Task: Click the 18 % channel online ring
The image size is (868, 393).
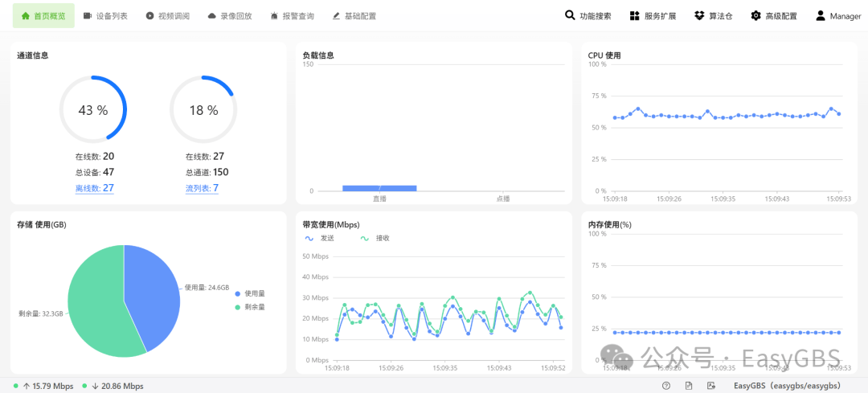Action: 203,109
